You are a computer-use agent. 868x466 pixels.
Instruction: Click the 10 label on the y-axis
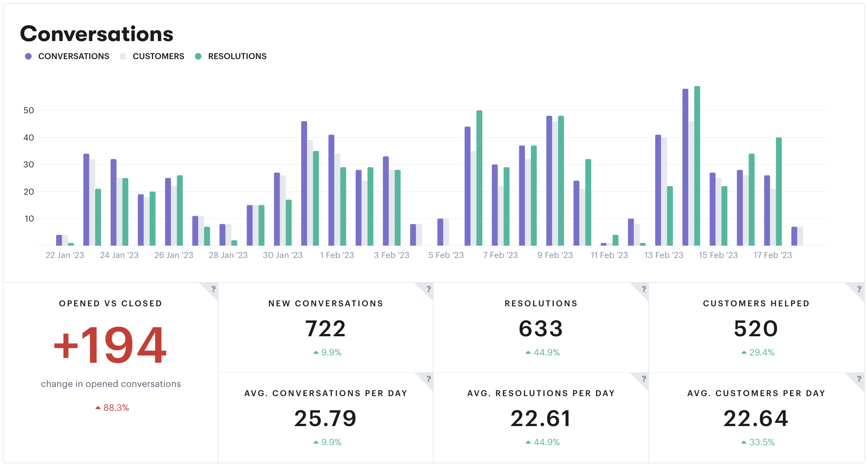tap(29, 219)
